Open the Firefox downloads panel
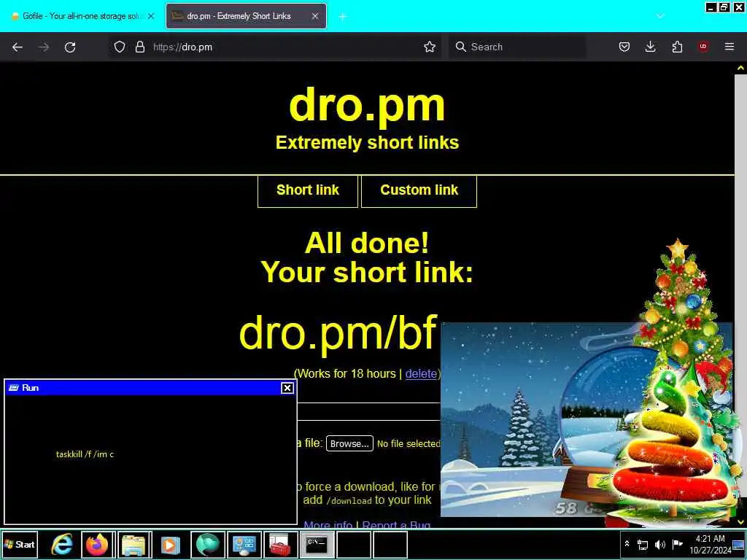This screenshot has width=747, height=560. click(650, 47)
